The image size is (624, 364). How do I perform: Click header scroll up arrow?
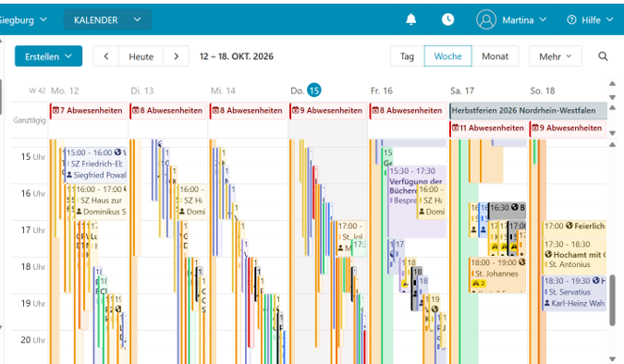(613, 83)
